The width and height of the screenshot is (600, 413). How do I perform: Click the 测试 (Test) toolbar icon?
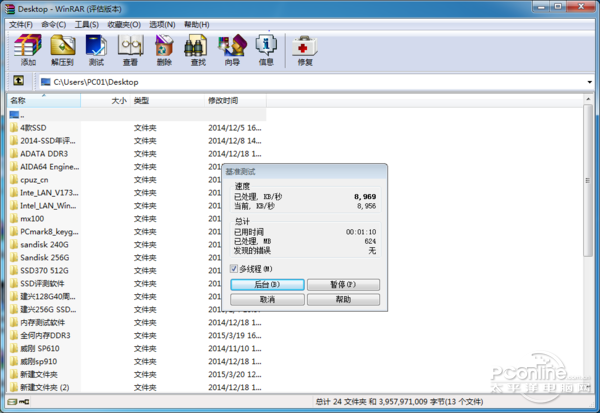click(x=96, y=49)
